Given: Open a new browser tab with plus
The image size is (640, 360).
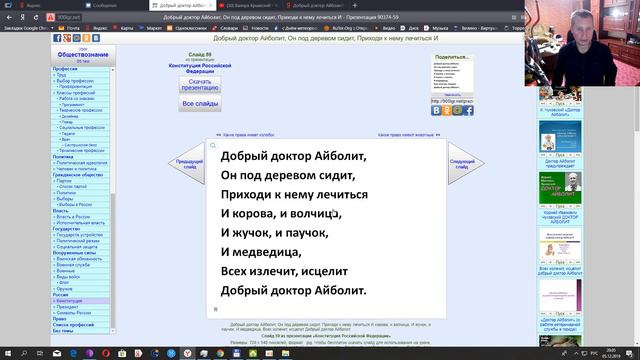Looking at the screenshot, I should (x=355, y=5).
